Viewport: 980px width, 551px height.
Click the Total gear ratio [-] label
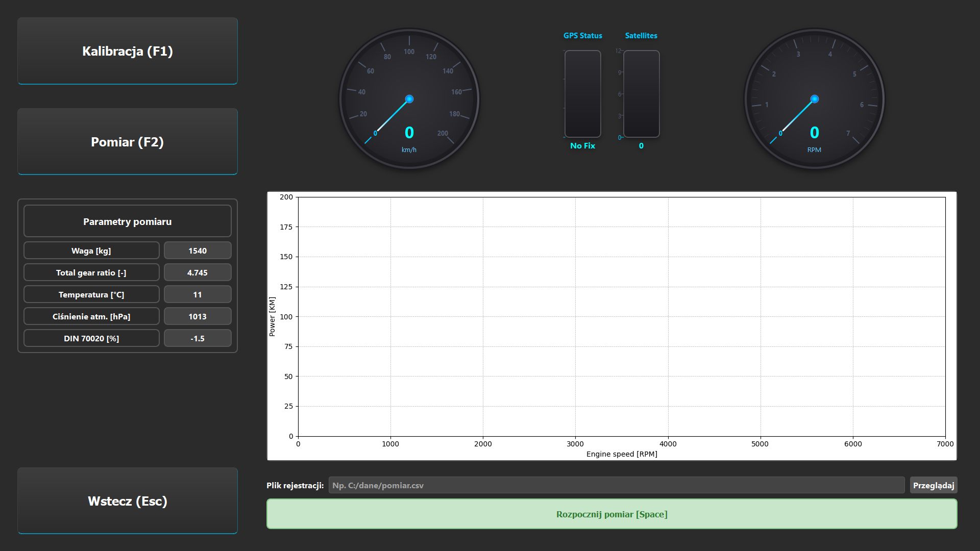91,272
